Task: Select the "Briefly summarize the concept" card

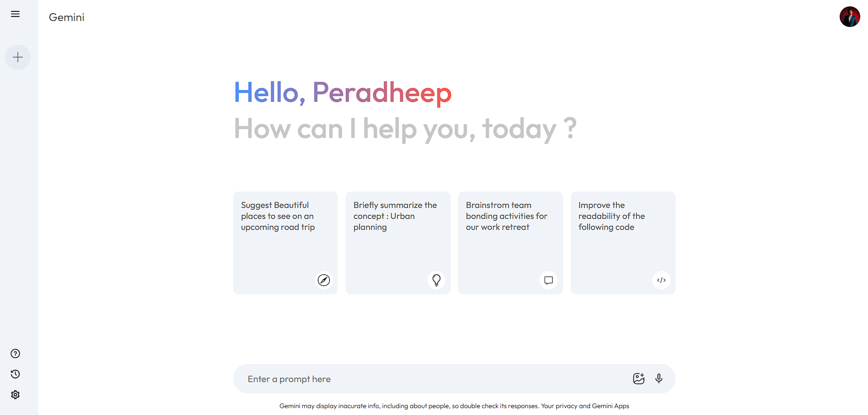Action: click(398, 242)
